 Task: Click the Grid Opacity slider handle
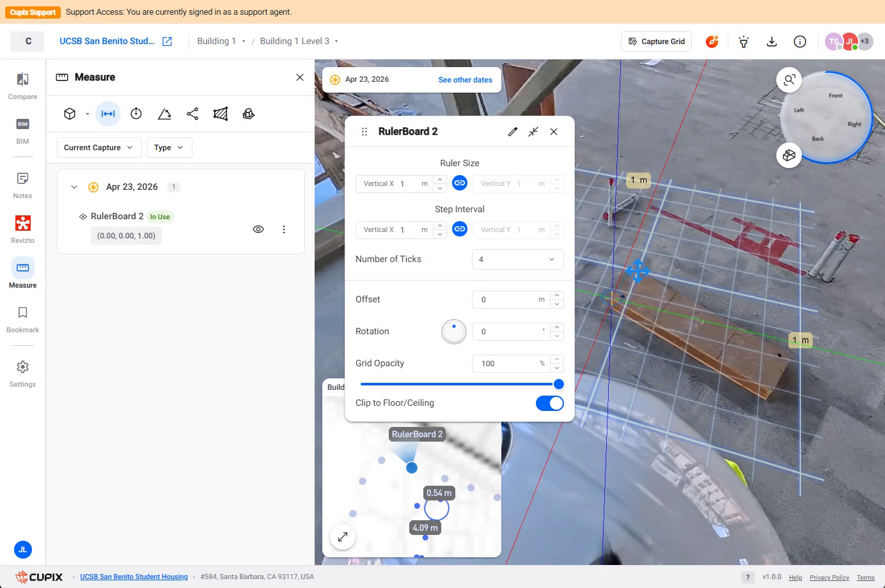pyautogui.click(x=559, y=384)
